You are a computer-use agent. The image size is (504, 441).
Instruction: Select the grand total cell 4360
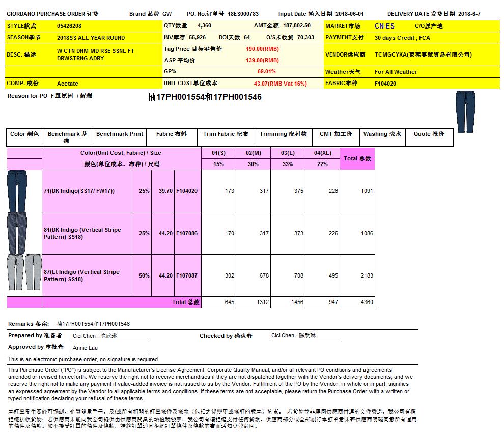[367, 302]
